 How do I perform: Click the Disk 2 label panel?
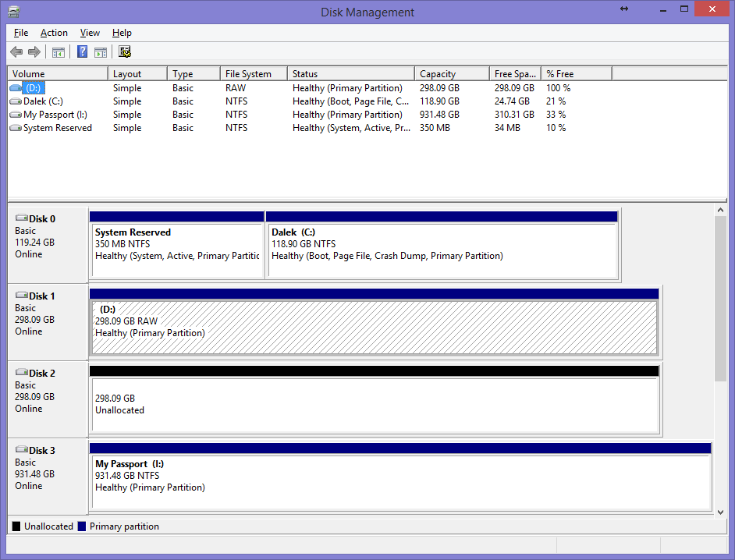click(x=48, y=399)
